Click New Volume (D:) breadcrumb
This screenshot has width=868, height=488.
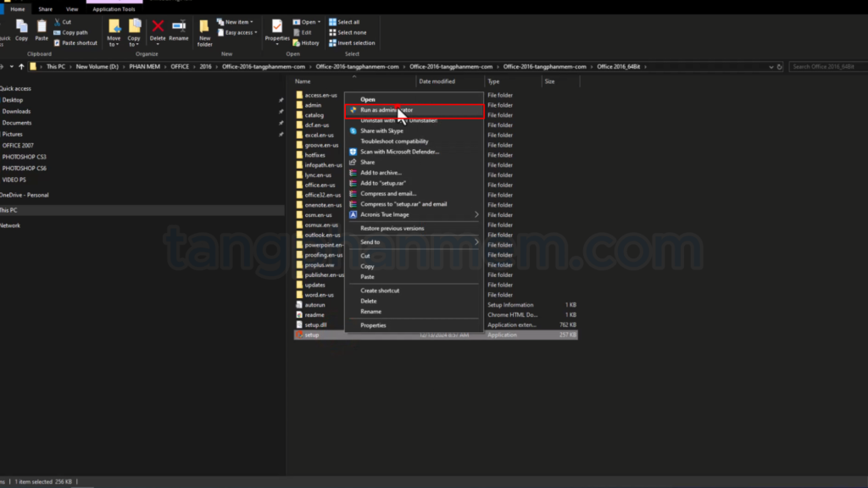[97, 66]
